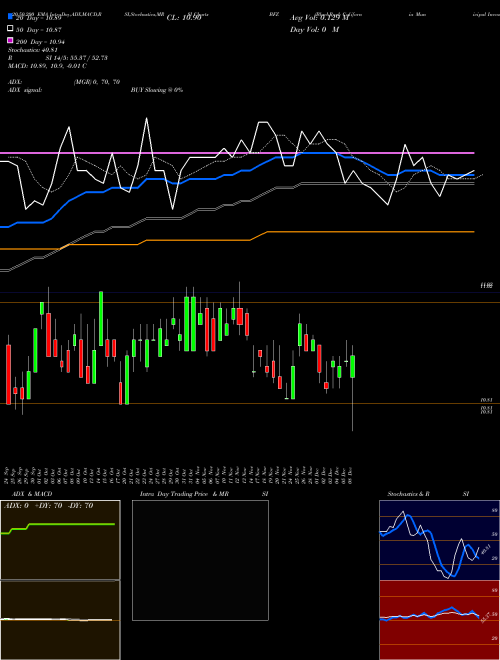Click the 'ADX: 0 +DY: 70 -DY: 70' readout

(48, 506)
